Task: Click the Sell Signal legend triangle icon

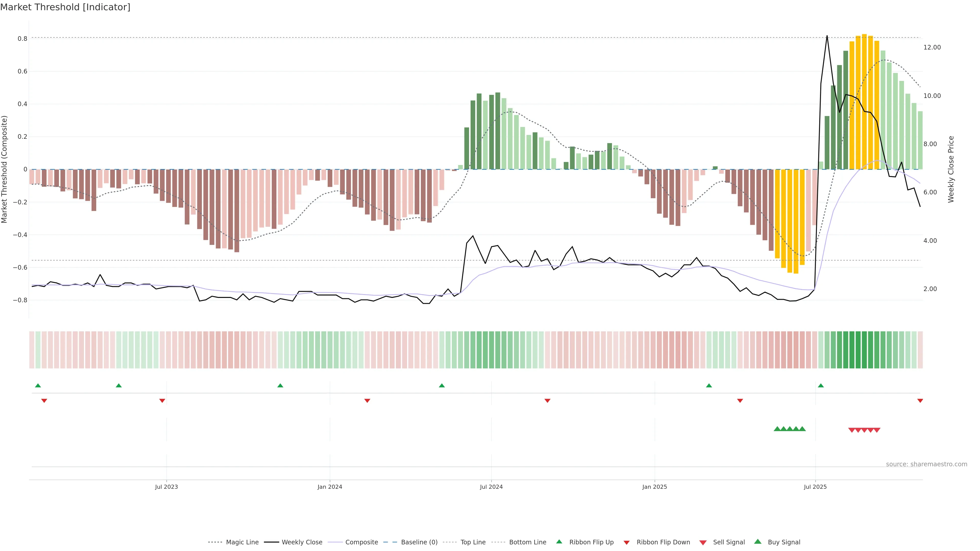Action: (703, 542)
